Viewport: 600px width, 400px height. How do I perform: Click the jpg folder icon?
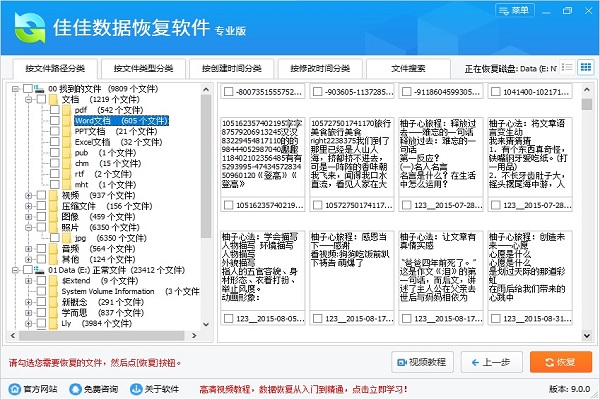pos(67,238)
